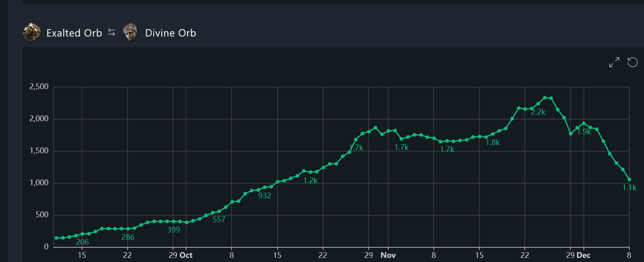
Task: Reset the chart zoom
Action: click(633, 62)
